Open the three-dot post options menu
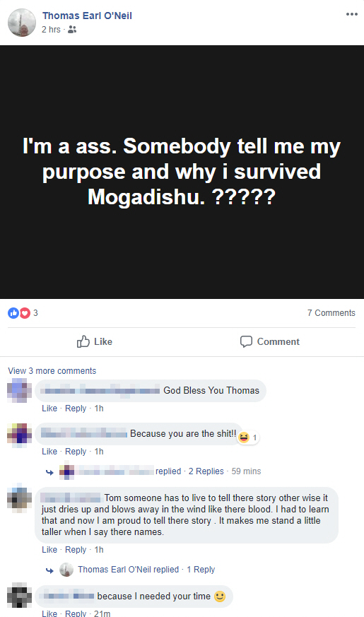 coord(351,14)
